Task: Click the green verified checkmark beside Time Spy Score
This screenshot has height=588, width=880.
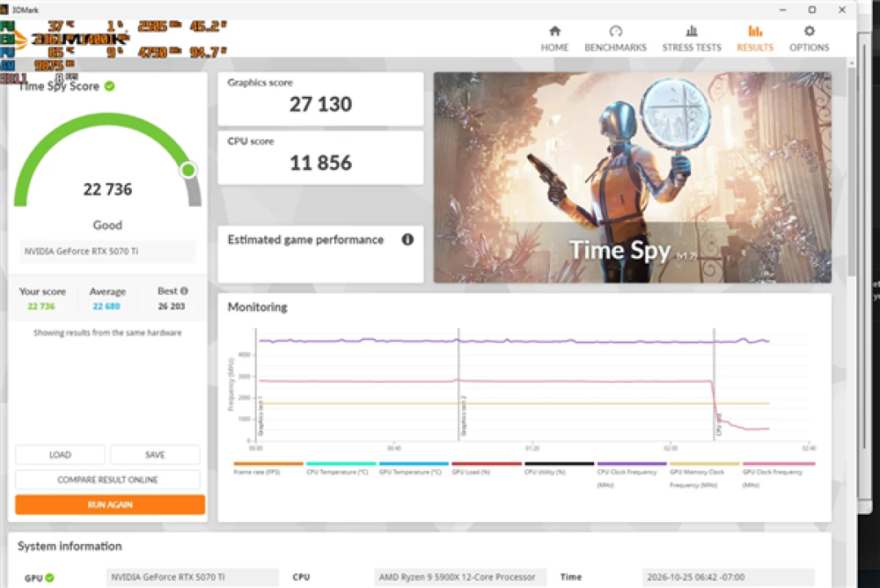Action: (109, 86)
